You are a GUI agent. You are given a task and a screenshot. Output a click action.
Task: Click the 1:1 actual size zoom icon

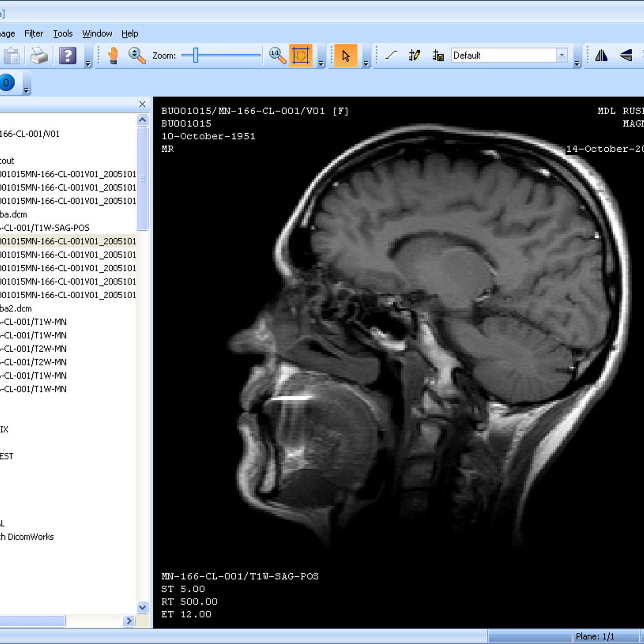[x=277, y=56]
